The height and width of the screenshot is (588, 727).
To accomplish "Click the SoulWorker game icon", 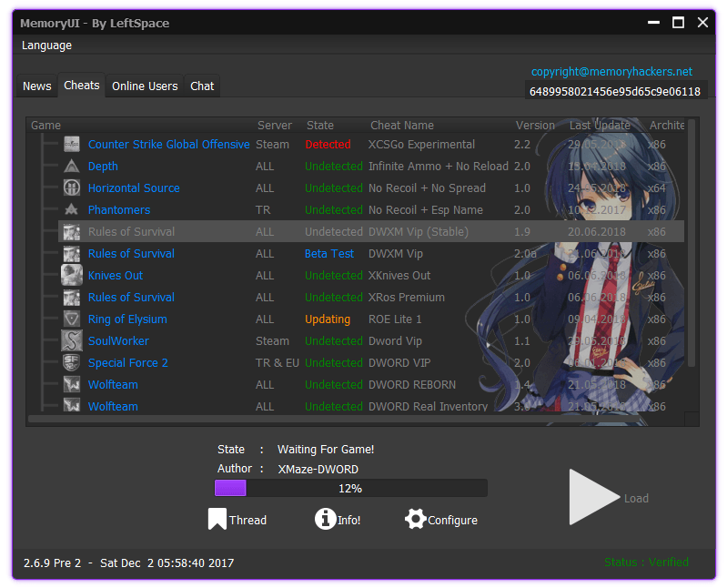I will tap(71, 340).
